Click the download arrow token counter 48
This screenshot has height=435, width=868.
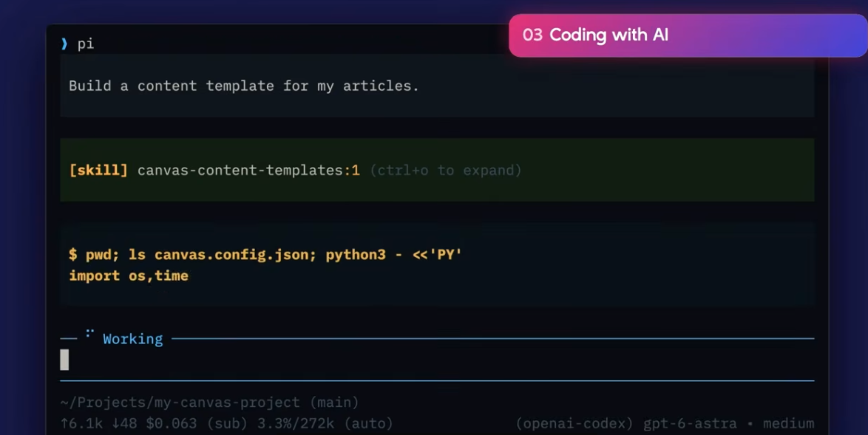pos(124,423)
